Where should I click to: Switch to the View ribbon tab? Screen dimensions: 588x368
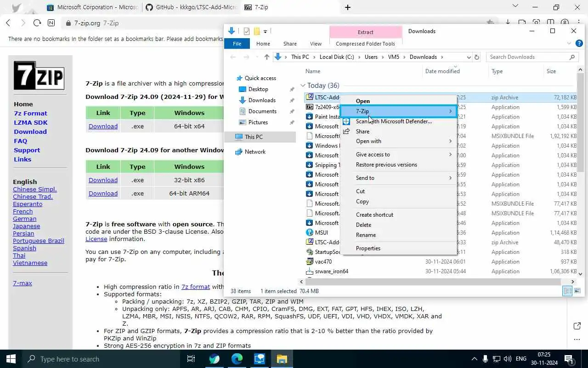(x=316, y=44)
